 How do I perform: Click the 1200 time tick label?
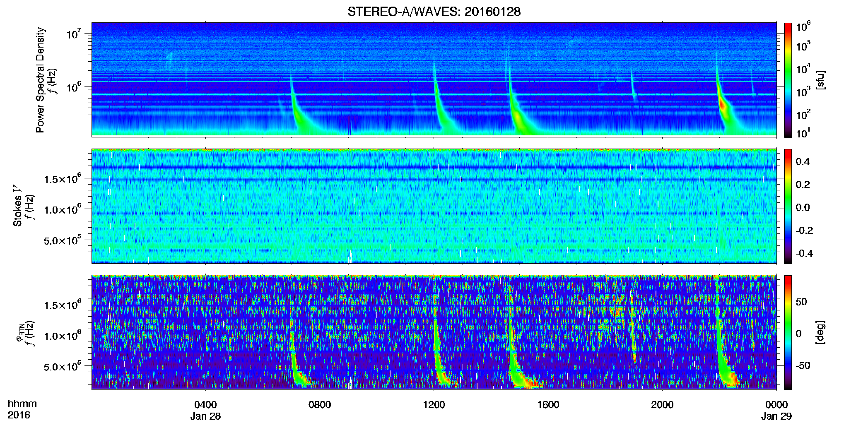tap(434, 405)
